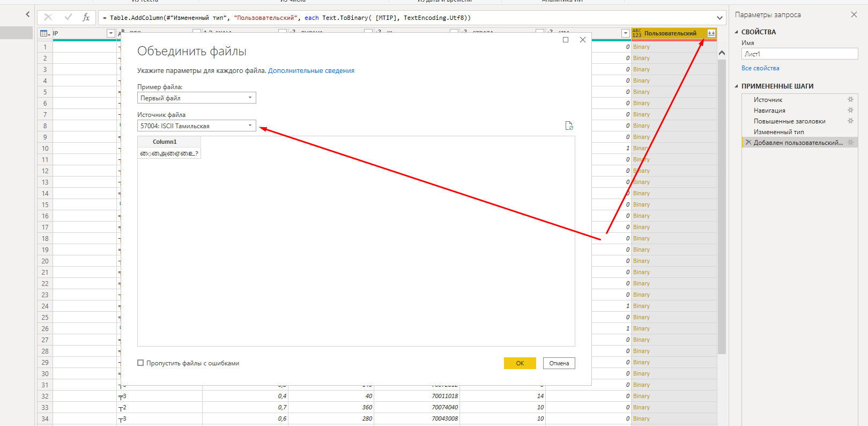Click the Пользовательский column header
The image size is (868, 426).
[670, 33]
